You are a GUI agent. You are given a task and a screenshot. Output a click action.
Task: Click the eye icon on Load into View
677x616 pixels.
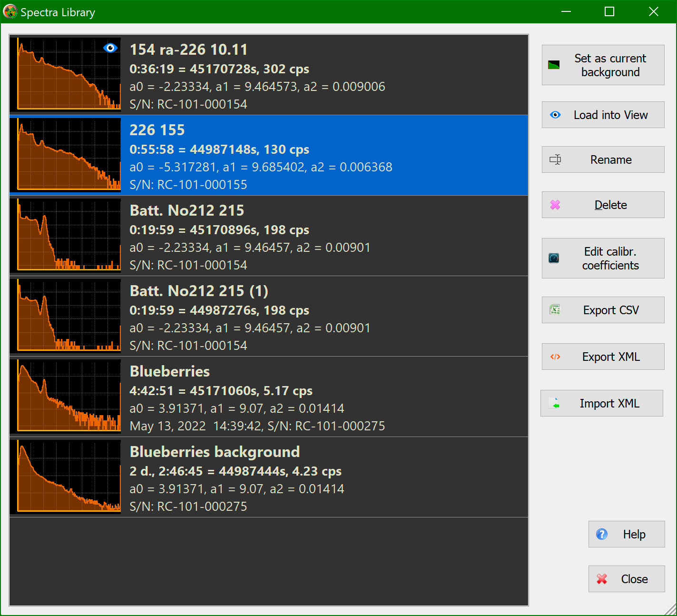(555, 115)
